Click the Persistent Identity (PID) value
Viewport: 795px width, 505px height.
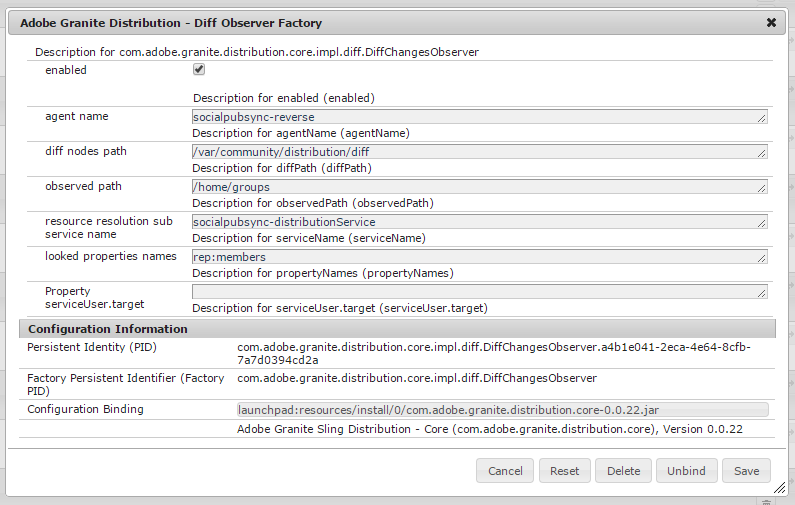pyautogui.click(x=494, y=353)
